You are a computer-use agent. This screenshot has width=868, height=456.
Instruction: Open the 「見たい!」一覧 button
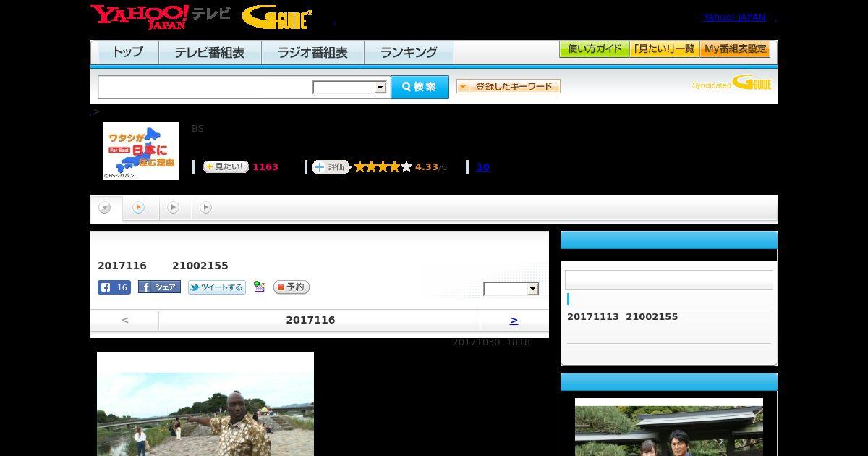[664, 49]
